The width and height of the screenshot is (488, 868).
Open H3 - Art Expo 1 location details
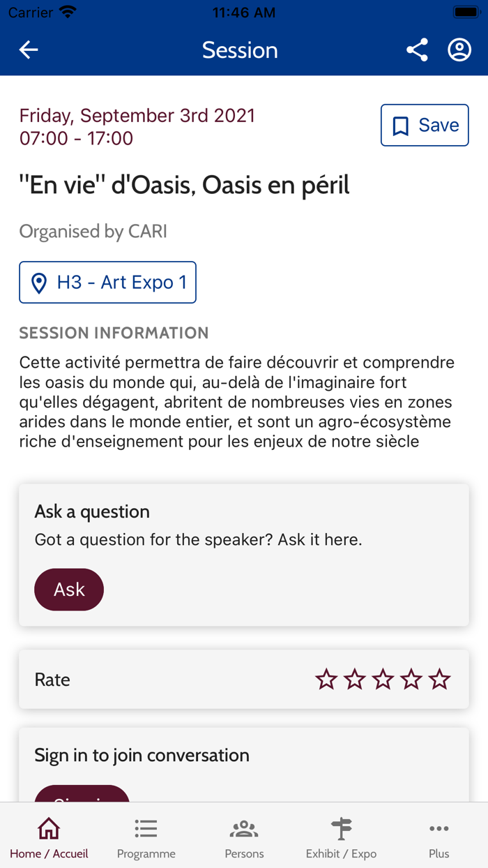click(x=107, y=282)
